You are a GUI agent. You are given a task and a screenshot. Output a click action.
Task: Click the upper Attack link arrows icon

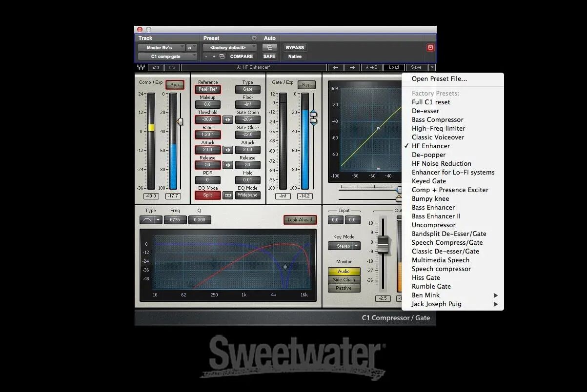228,150
